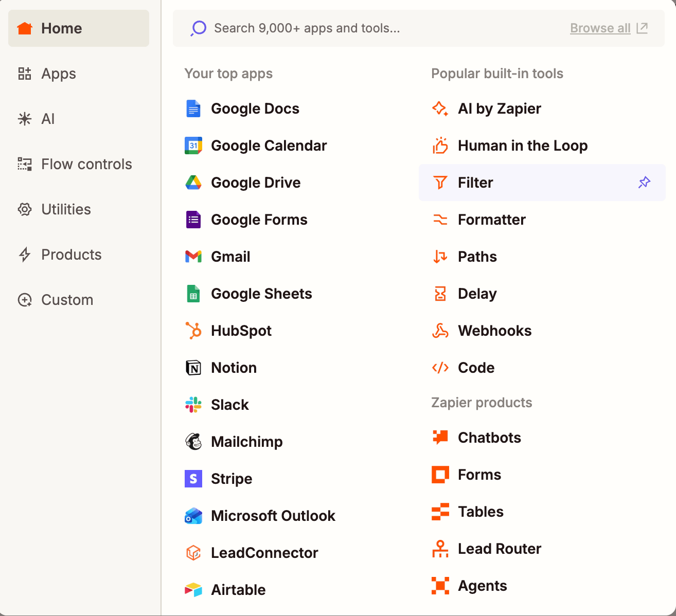Click the purple Google Forms icon
The height and width of the screenshot is (616, 676).
[x=193, y=220]
